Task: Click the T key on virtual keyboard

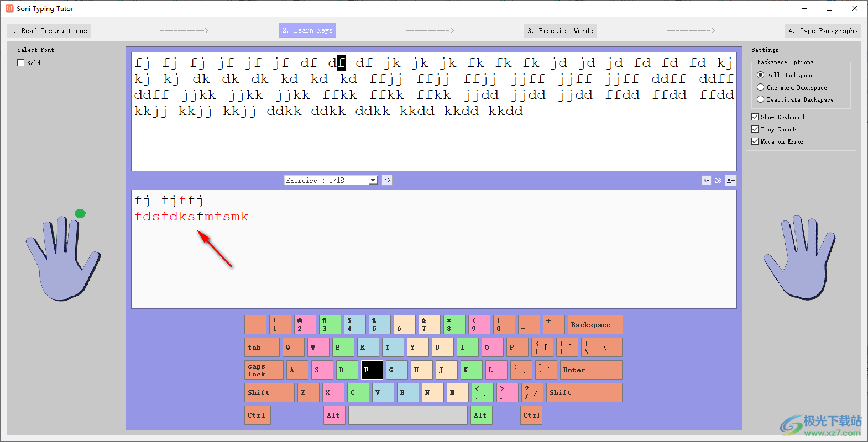Action: tap(393, 348)
